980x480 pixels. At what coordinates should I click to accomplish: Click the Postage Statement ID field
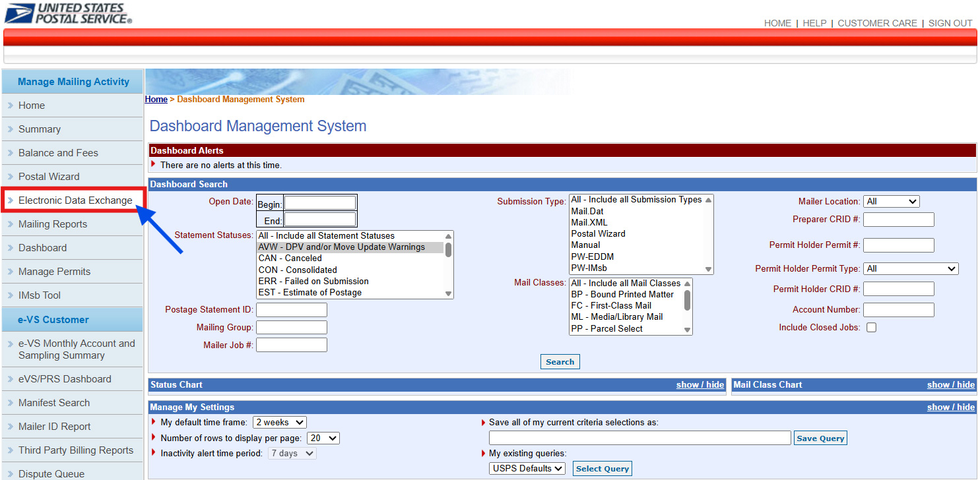pyautogui.click(x=292, y=310)
